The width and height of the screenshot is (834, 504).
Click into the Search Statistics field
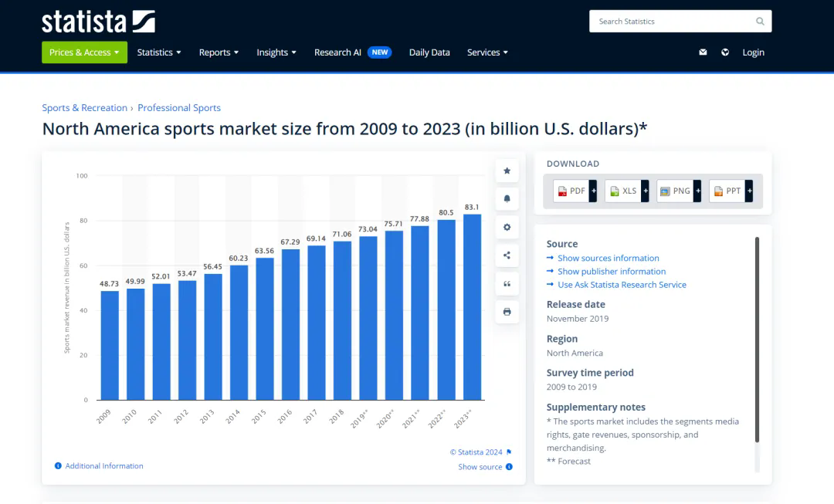[x=672, y=22]
